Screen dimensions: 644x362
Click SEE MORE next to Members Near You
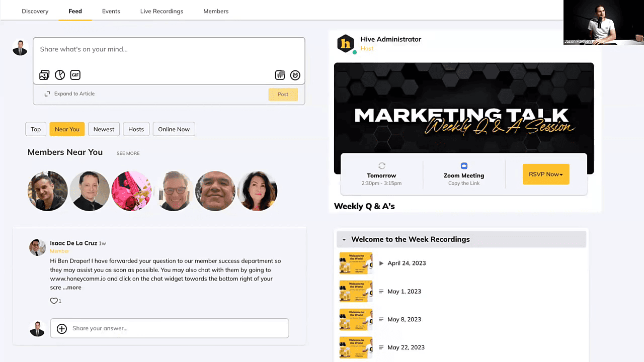tap(128, 153)
